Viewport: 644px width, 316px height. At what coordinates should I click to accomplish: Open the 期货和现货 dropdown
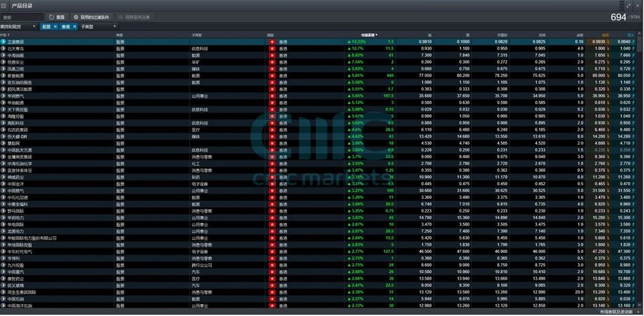point(19,26)
